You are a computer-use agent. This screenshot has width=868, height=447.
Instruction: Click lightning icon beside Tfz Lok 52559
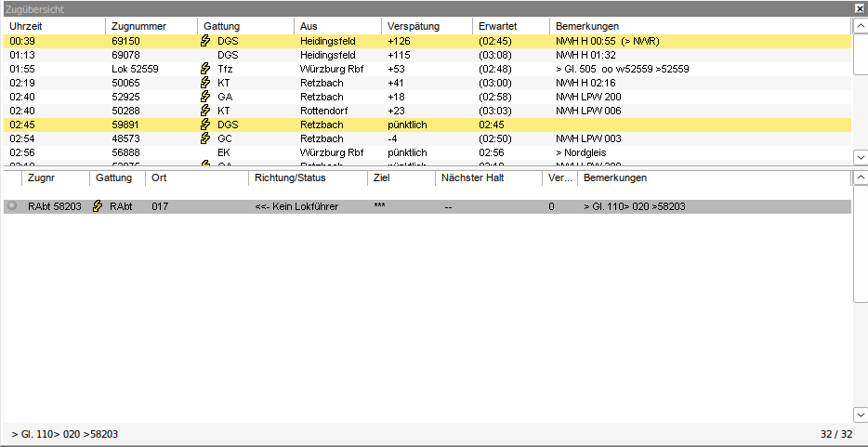click(x=205, y=69)
